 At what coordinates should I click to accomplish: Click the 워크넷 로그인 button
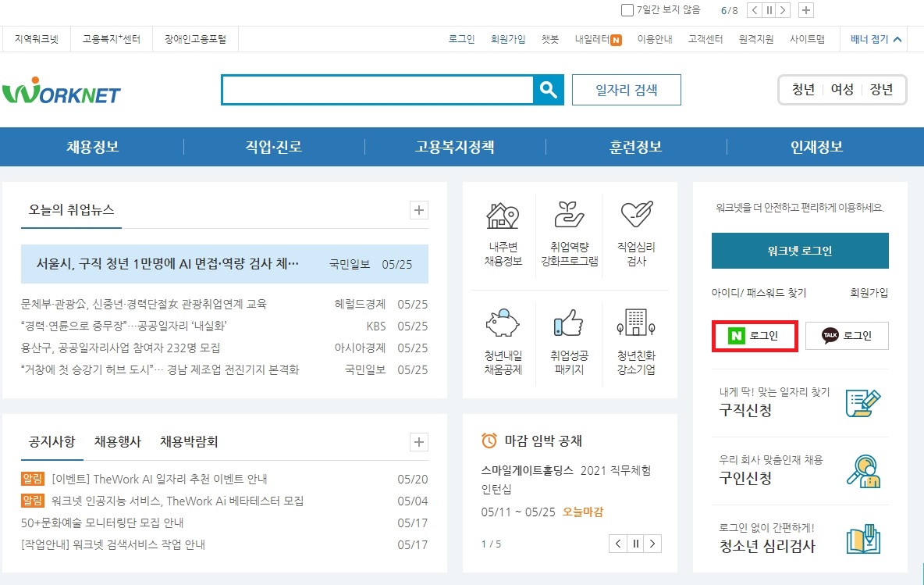(800, 251)
